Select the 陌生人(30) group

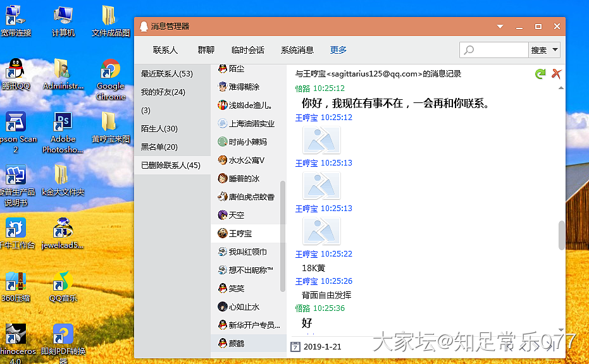coord(159,129)
